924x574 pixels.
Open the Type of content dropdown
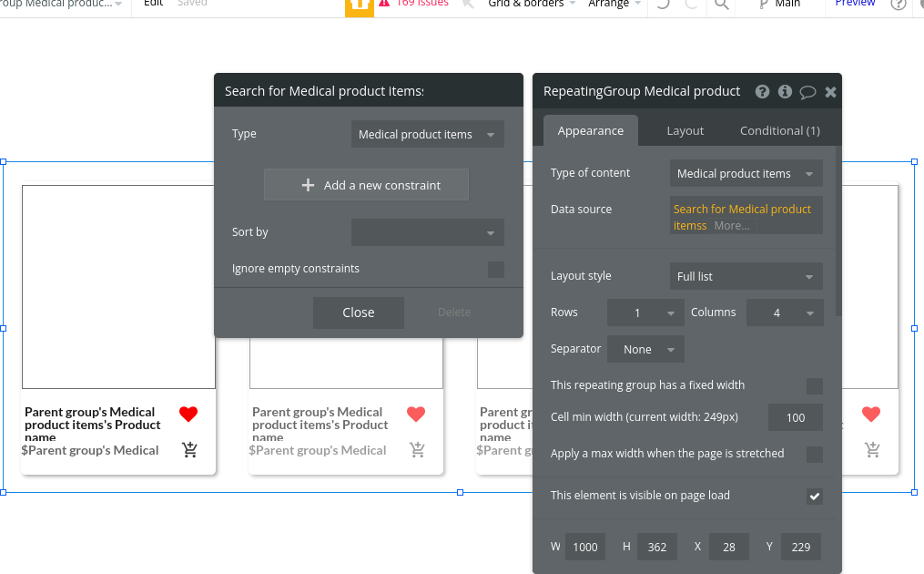point(746,173)
